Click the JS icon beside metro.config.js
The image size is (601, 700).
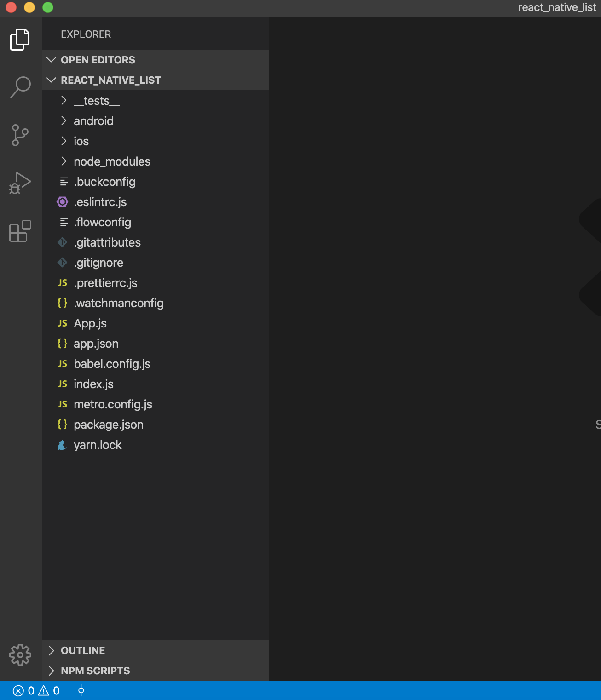pos(63,404)
